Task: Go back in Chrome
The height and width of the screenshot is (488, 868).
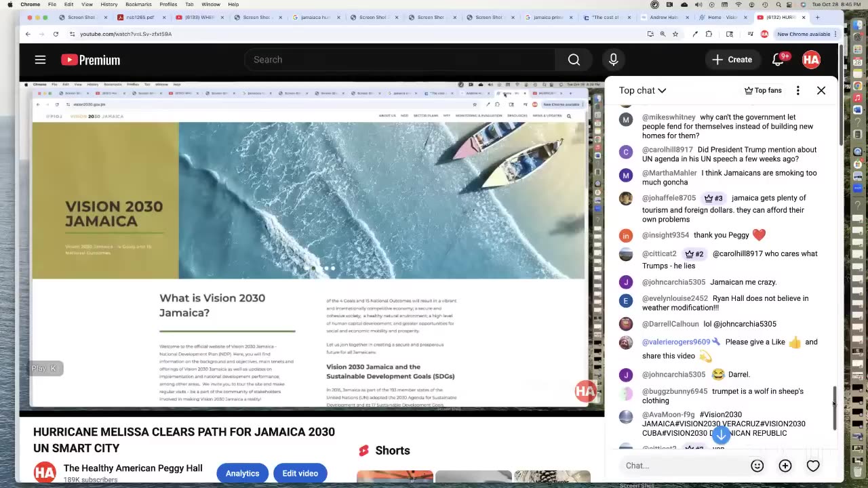Action: pyautogui.click(x=28, y=34)
